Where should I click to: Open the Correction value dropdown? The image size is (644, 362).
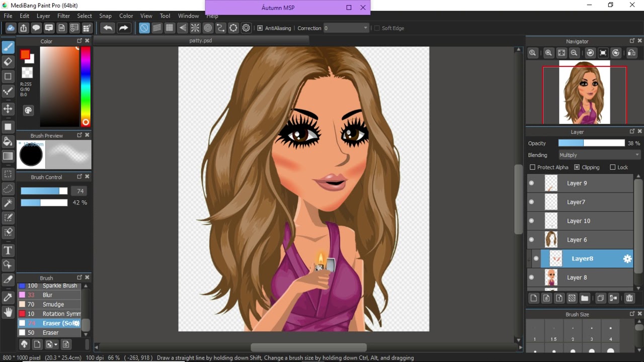click(x=346, y=28)
